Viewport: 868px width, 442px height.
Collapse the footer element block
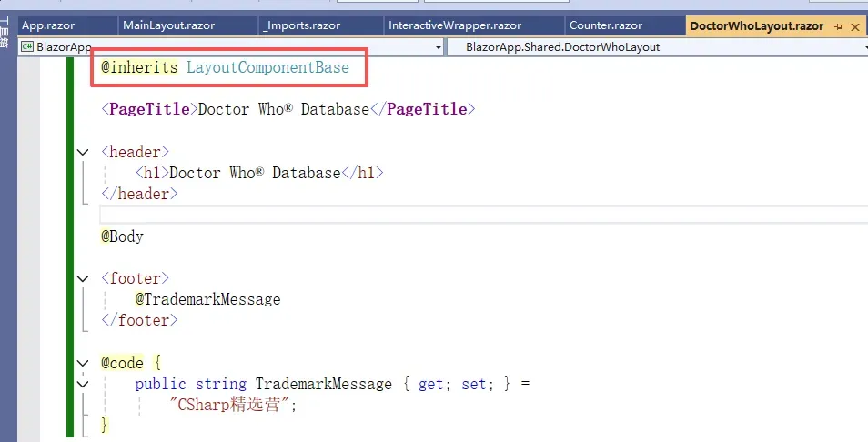[x=83, y=278]
